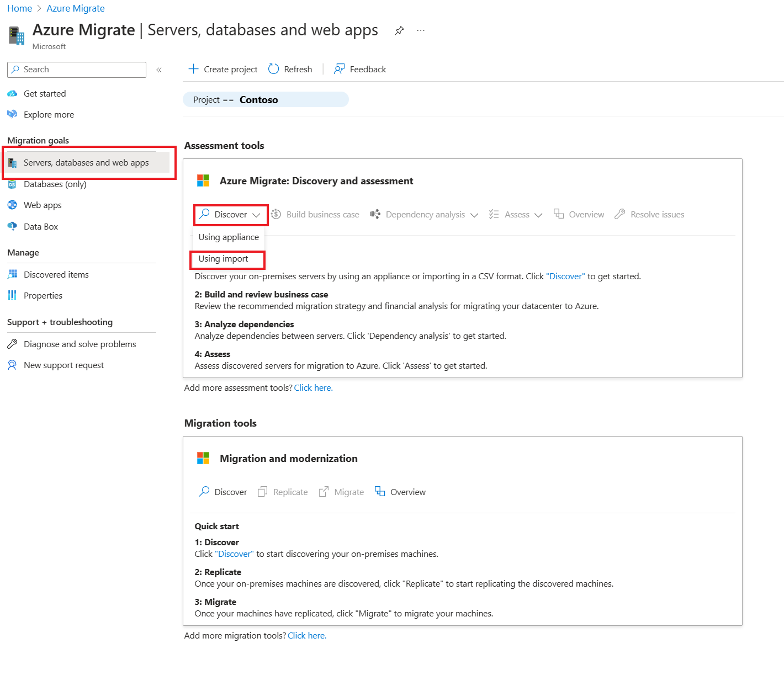Click the Explore more icon in sidebar
Image resolution: width=784 pixels, height=686 pixels.
click(x=12, y=114)
